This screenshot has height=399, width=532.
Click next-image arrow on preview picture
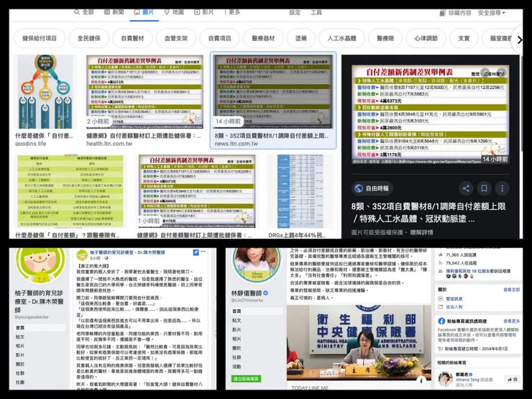[502, 73]
